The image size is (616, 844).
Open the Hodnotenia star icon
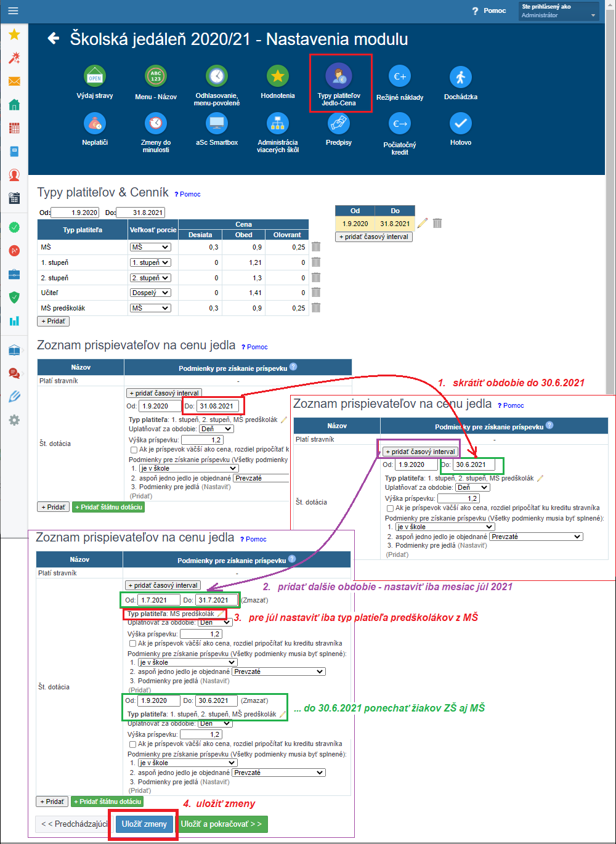pos(278,76)
